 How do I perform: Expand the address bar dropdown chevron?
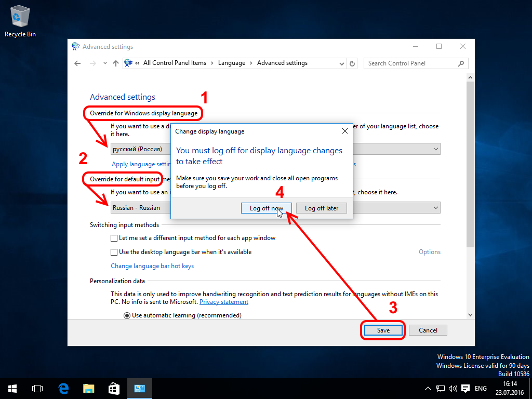pos(341,63)
